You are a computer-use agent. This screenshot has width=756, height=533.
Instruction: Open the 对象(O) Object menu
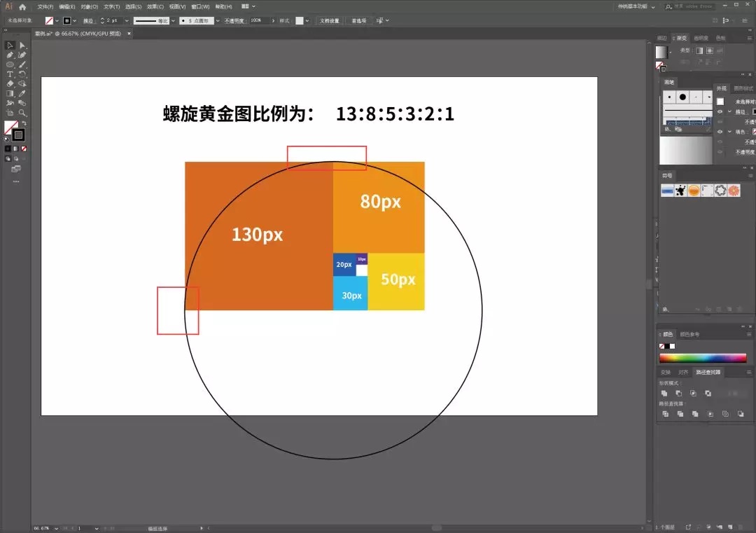click(89, 7)
